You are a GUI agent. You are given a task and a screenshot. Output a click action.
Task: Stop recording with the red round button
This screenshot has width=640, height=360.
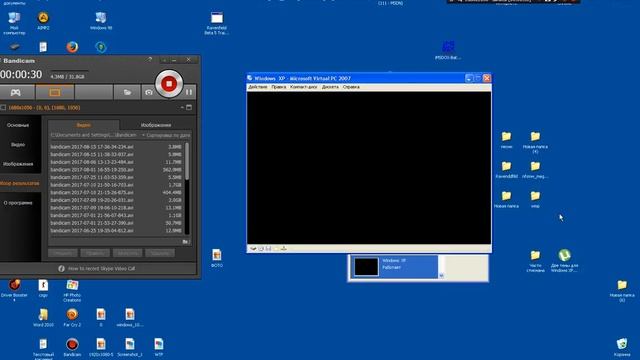[x=169, y=84]
